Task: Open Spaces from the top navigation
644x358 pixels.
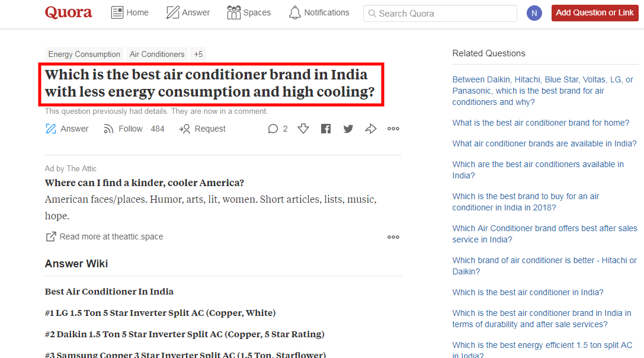Action: pyautogui.click(x=249, y=12)
